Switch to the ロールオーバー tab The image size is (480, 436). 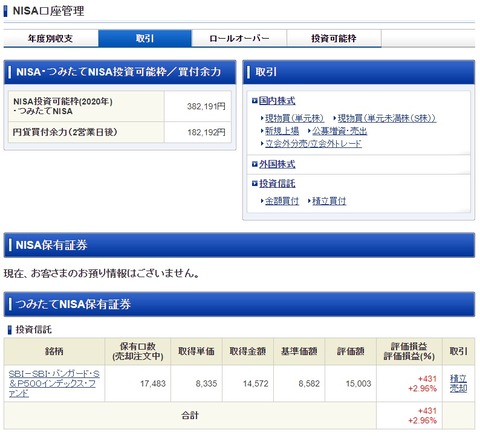point(239,38)
